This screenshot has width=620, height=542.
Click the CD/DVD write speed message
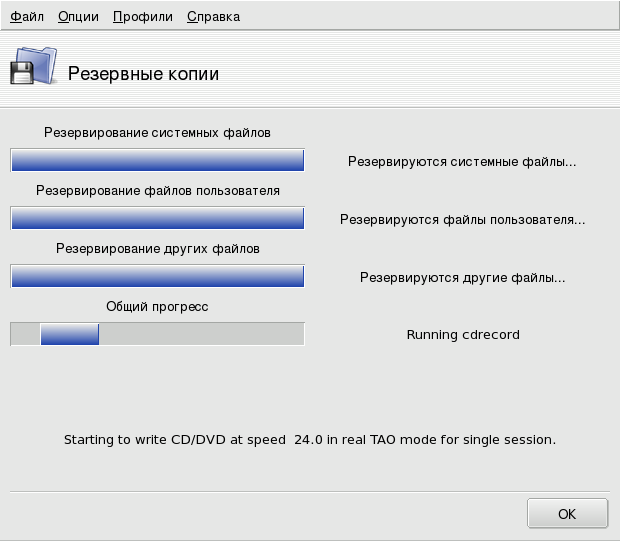pyautogui.click(x=310, y=439)
